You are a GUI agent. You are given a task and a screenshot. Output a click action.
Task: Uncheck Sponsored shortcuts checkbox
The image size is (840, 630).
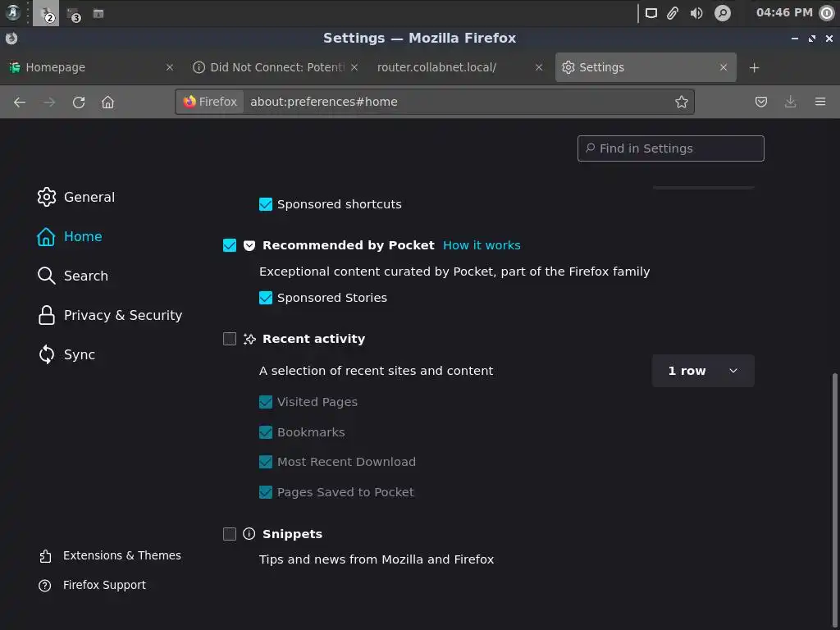click(x=266, y=204)
